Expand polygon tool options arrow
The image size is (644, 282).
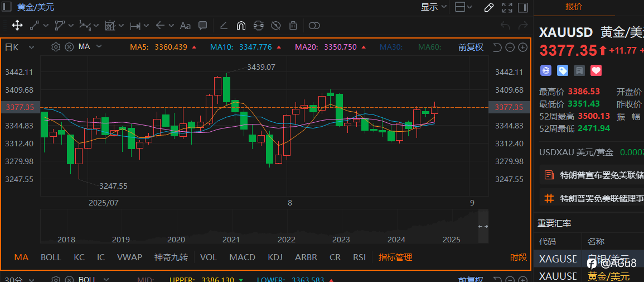71,26
